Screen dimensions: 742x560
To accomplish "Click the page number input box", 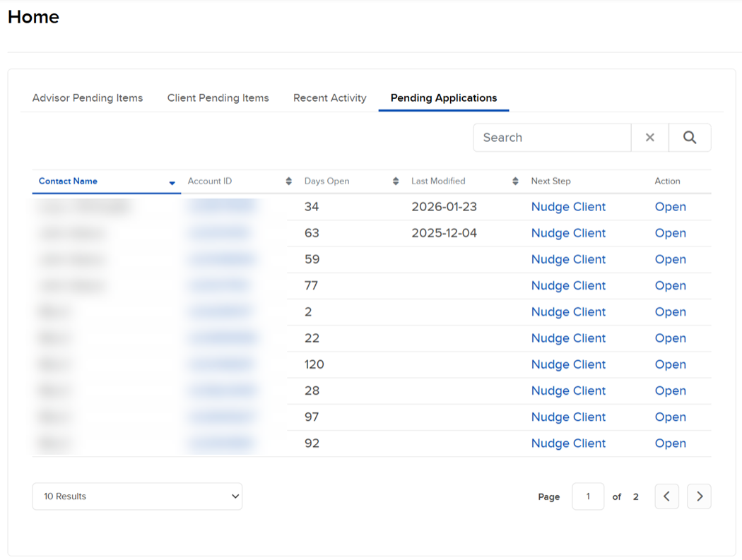I will coord(588,496).
